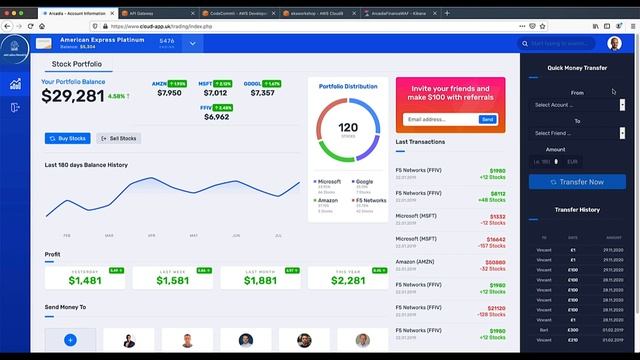
Task: Click the Amazon legend entry
Action: click(326, 205)
